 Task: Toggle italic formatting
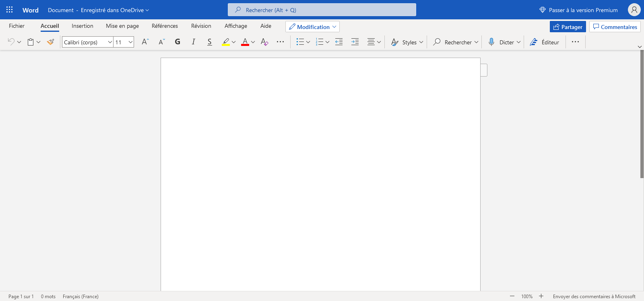point(194,42)
